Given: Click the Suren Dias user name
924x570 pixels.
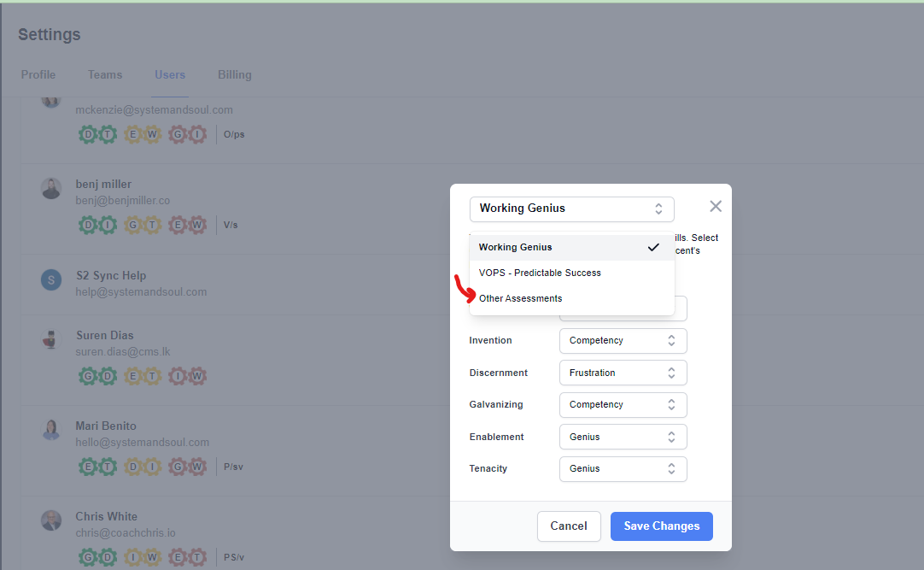Looking at the screenshot, I should pos(105,335).
